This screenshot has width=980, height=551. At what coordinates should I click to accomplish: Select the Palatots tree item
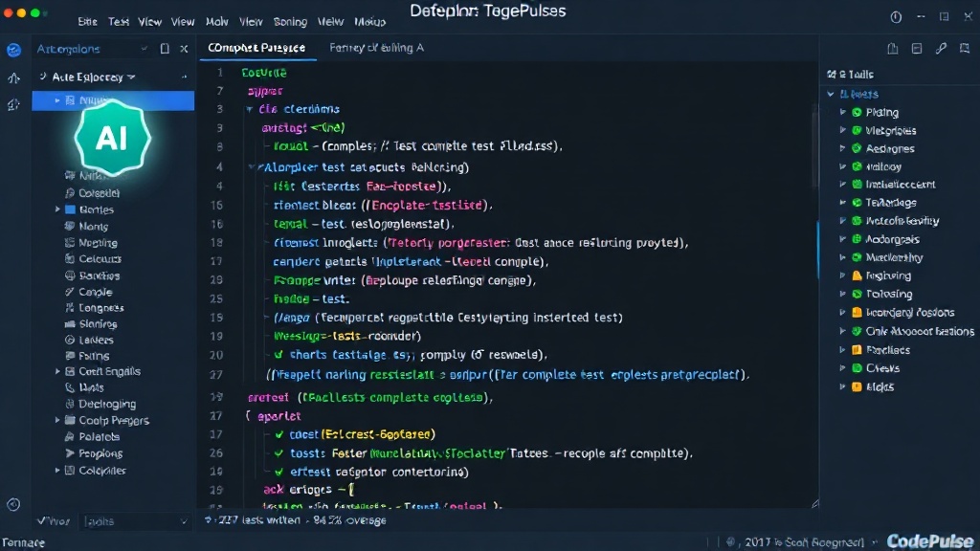[99, 436]
